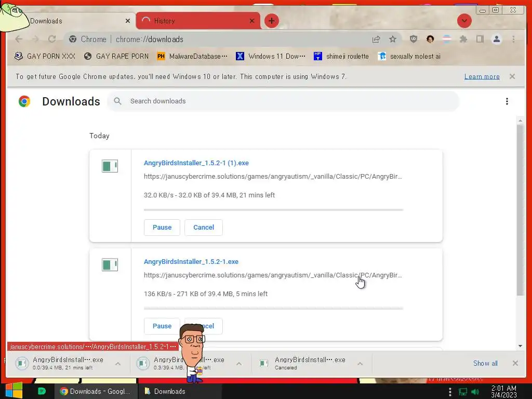Click the first download's file icon

click(110, 166)
